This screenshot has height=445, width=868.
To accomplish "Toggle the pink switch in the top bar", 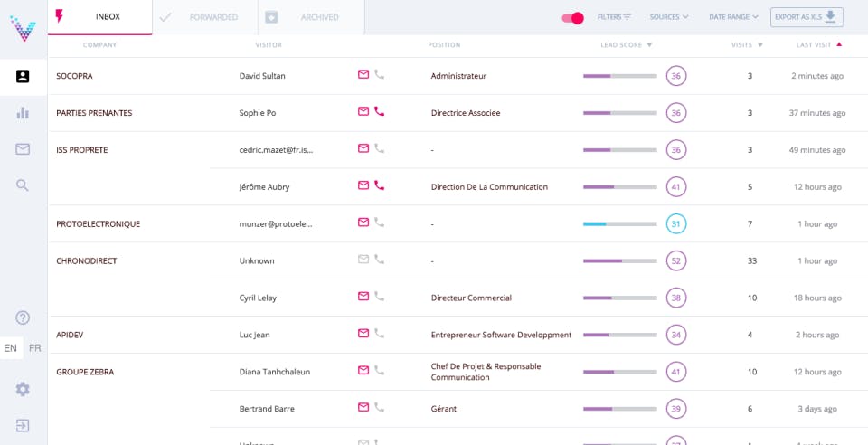I will [572, 17].
